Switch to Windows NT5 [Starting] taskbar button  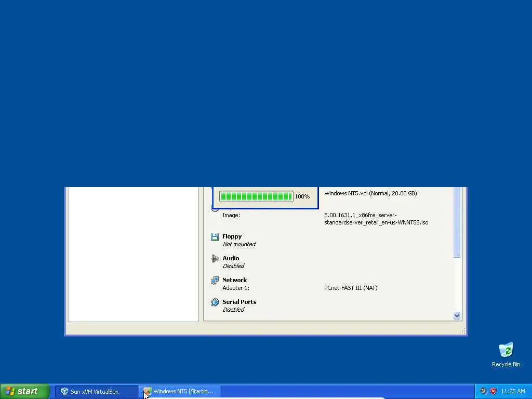click(180, 391)
